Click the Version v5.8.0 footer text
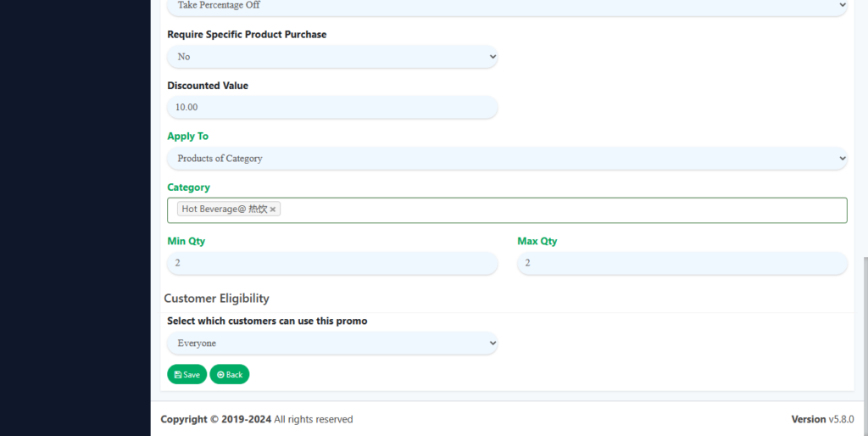 [x=821, y=419]
